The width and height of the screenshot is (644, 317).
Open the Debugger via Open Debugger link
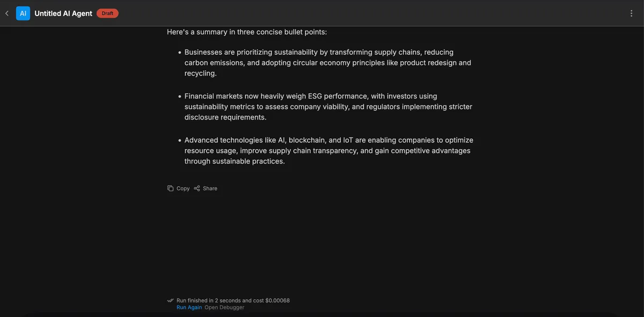[224, 307]
